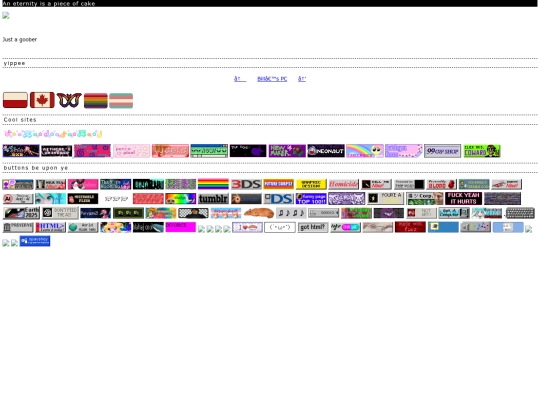
Task: Click the purple and red flower site button
Action: (x=287, y=151)
